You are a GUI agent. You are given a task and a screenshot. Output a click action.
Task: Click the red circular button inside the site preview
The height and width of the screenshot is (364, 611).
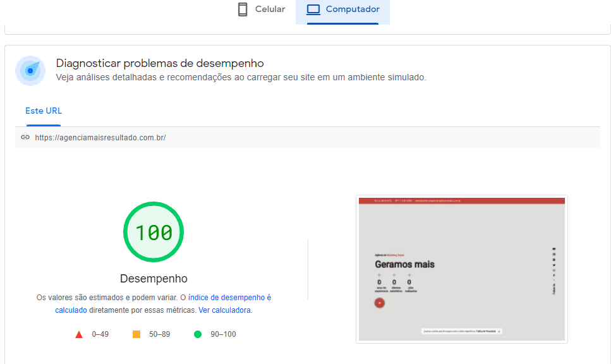click(380, 303)
